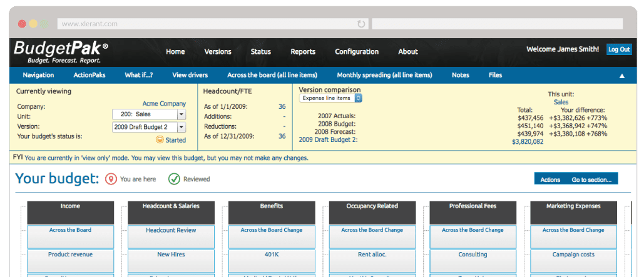Click the BudgetPak logo
The height and width of the screenshot is (277, 644).
pos(61,52)
